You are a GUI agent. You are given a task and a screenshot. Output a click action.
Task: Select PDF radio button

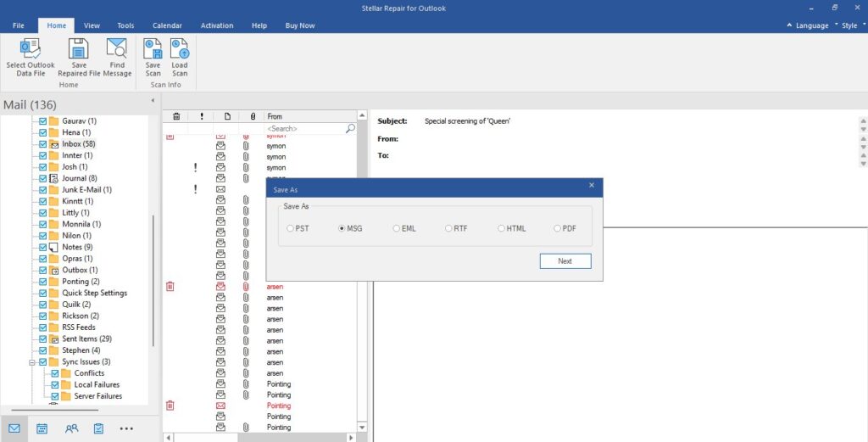click(x=557, y=228)
